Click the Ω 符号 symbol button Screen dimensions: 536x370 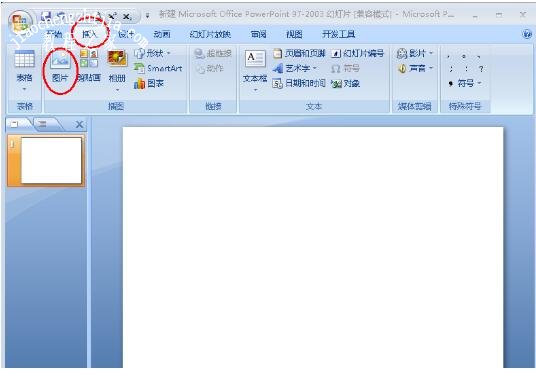coord(345,68)
